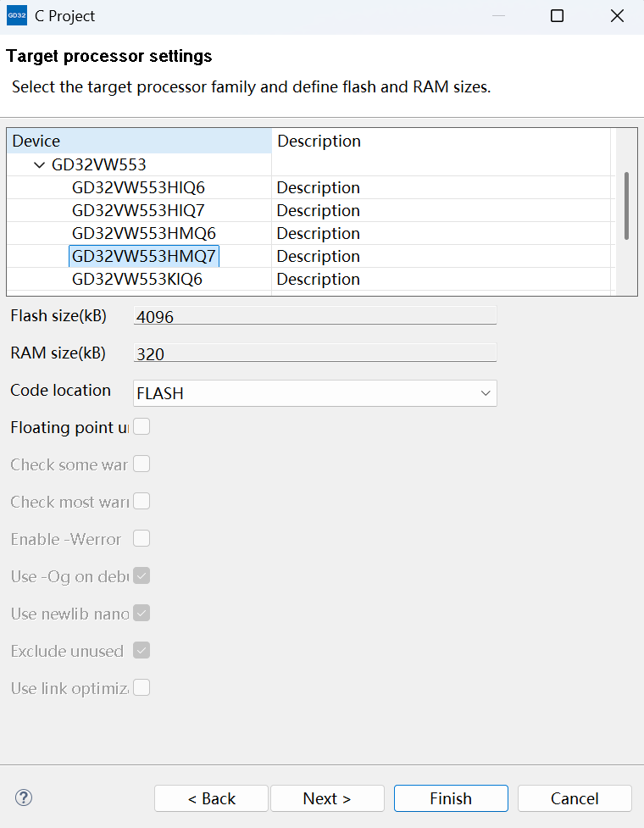Enable the Floating point unit checkbox
The width and height of the screenshot is (644, 828).
point(142,427)
